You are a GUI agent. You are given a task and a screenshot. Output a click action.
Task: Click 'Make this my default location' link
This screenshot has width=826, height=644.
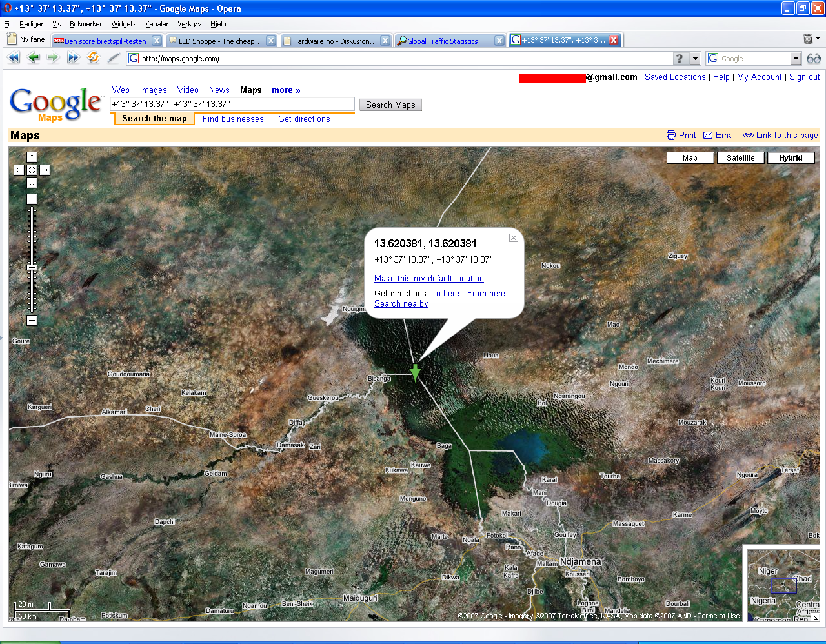(x=429, y=279)
